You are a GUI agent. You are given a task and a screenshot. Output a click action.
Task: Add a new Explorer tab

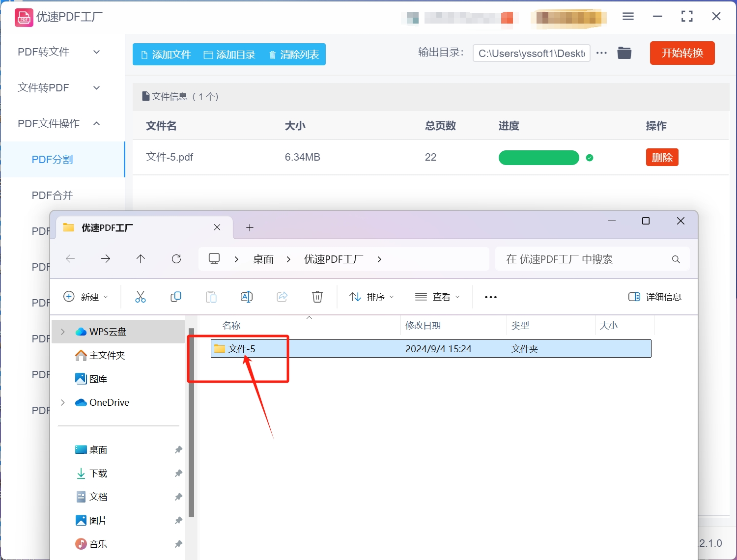point(250,227)
